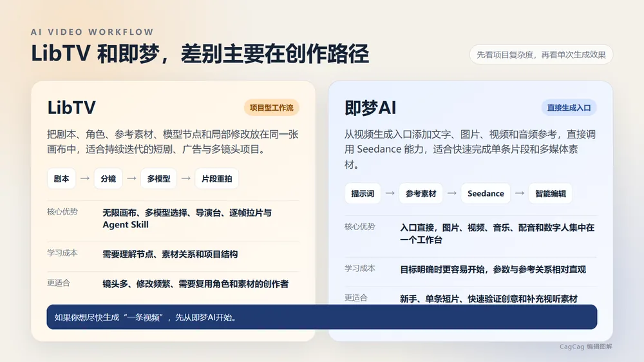Screen dimensions: 644x362
Task: Click the 提示词 workflow chip
Action: tap(363, 193)
